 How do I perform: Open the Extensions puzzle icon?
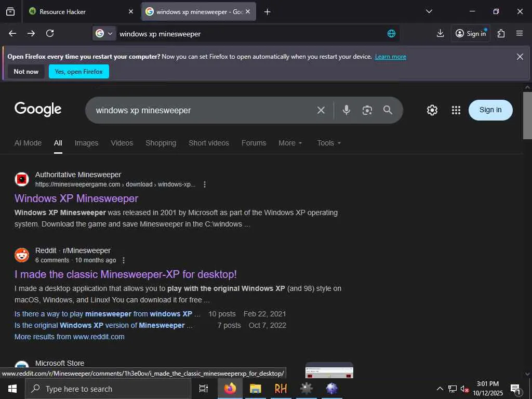coord(501,33)
